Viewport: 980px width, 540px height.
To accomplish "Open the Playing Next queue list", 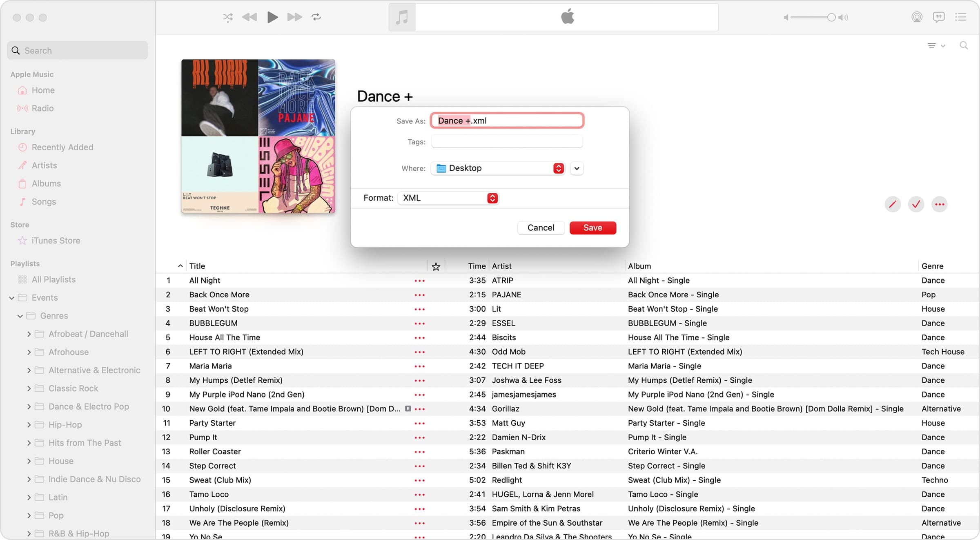I will 961,17.
